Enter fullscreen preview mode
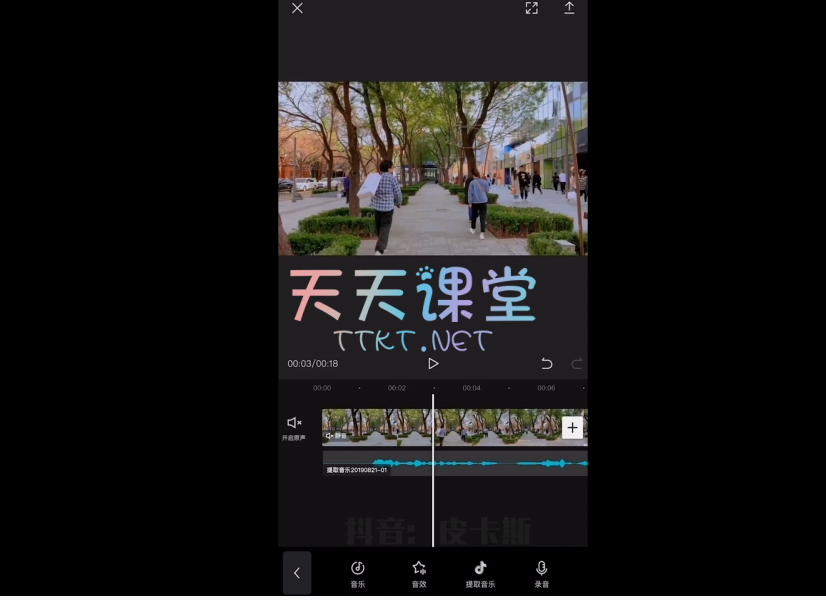Image resolution: width=826 pixels, height=600 pixels. (531, 8)
